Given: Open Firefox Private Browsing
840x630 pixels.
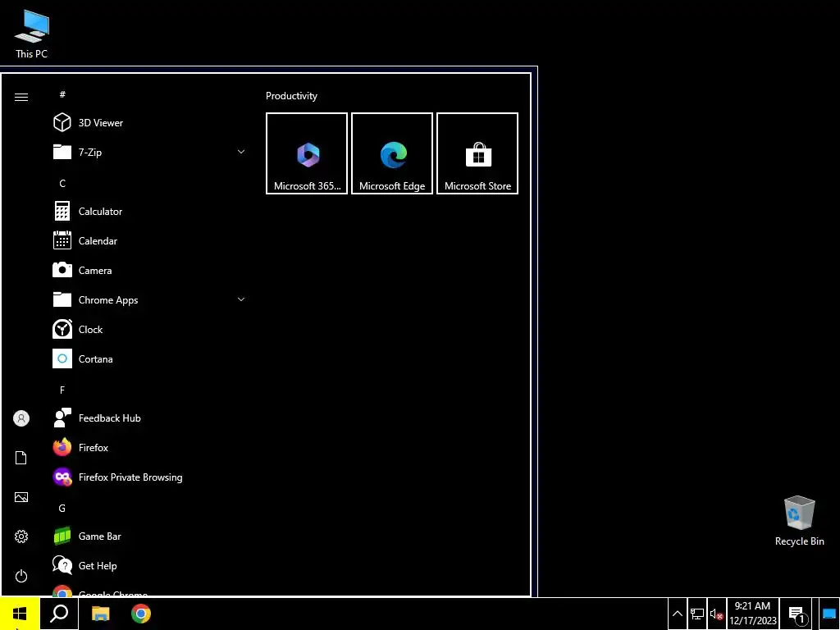Looking at the screenshot, I should coord(149,477).
